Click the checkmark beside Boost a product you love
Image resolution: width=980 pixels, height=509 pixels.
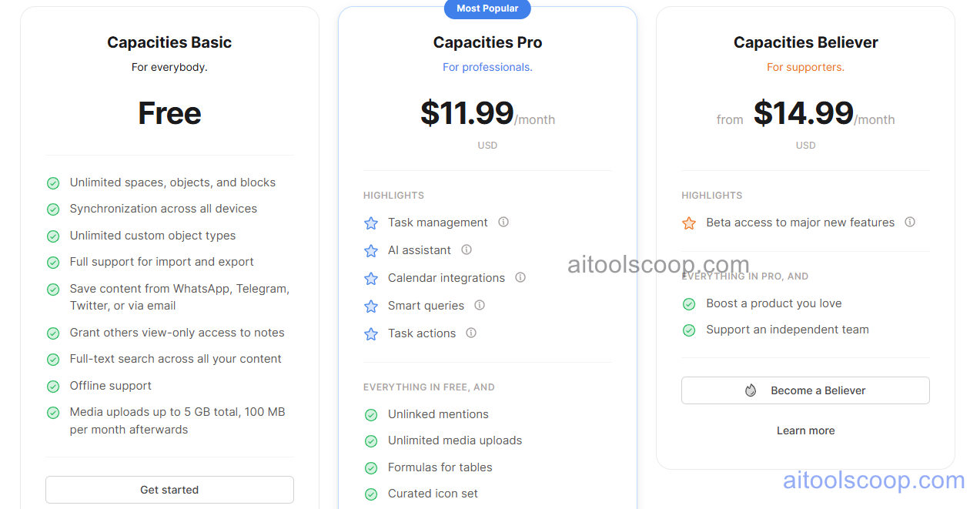pyautogui.click(x=688, y=304)
